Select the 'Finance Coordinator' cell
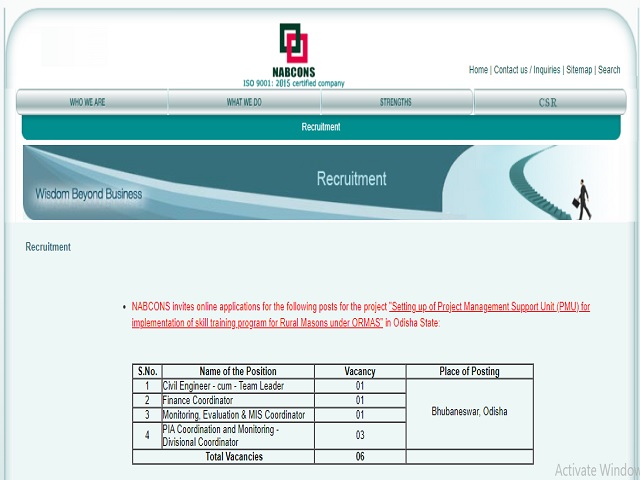 [238, 400]
